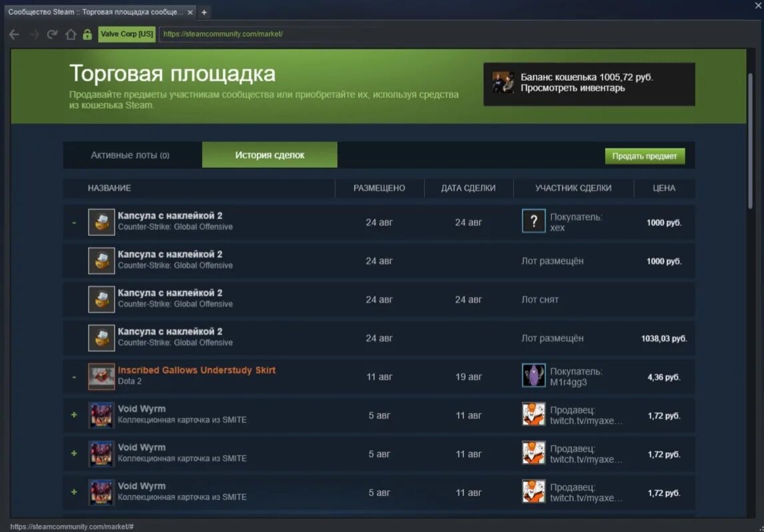764x532 pixels.
Task: Click the 4,36 руб. price
Action: tap(664, 377)
